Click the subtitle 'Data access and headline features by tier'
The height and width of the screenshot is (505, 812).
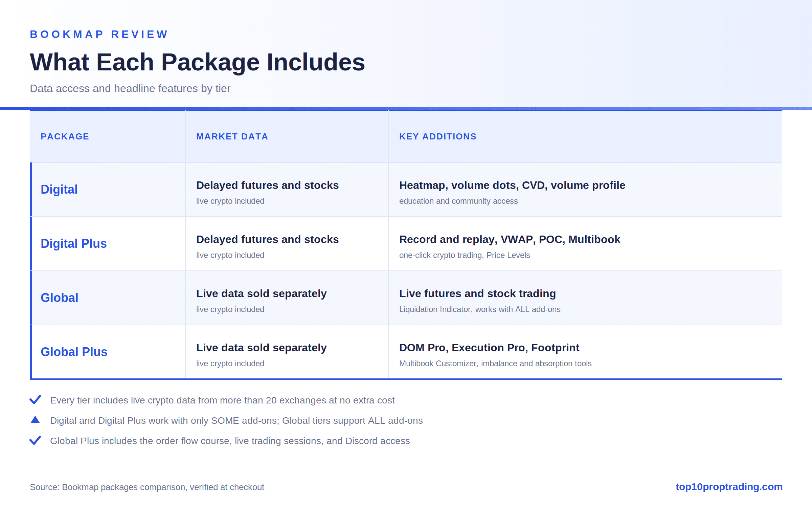coord(130,88)
